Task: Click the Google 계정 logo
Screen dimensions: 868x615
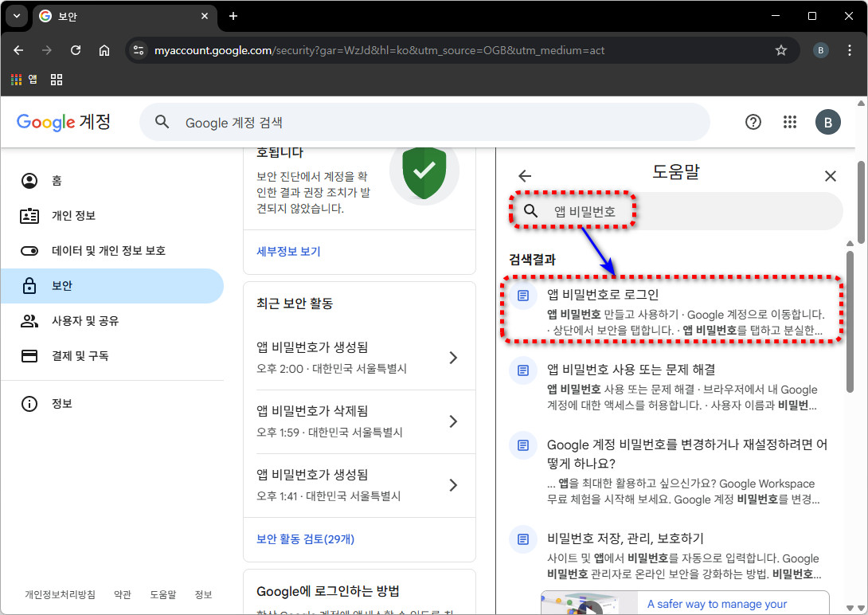Action: point(64,122)
